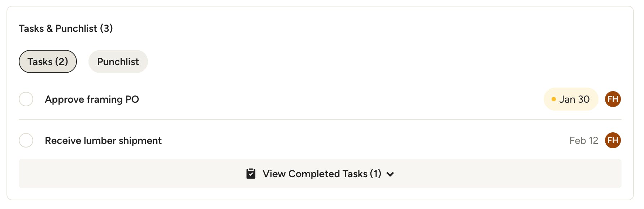This screenshot has width=644, height=209.
Task: Mark Approve framing PO as complete
Action: pyautogui.click(x=26, y=99)
